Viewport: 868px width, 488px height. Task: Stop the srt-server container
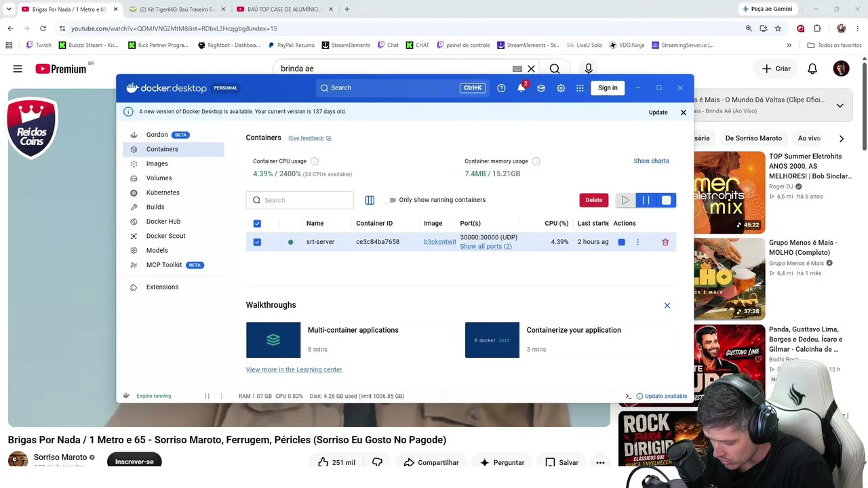[621, 242]
